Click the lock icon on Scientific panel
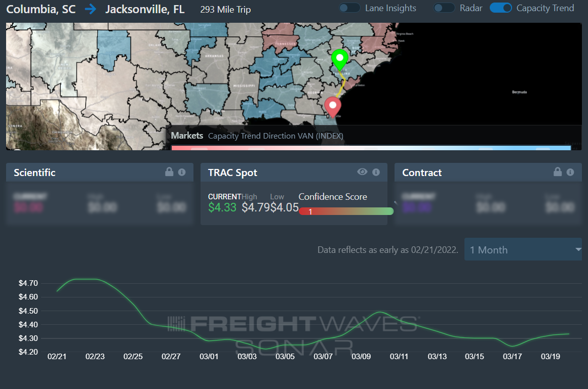588x389 pixels. pyautogui.click(x=169, y=172)
